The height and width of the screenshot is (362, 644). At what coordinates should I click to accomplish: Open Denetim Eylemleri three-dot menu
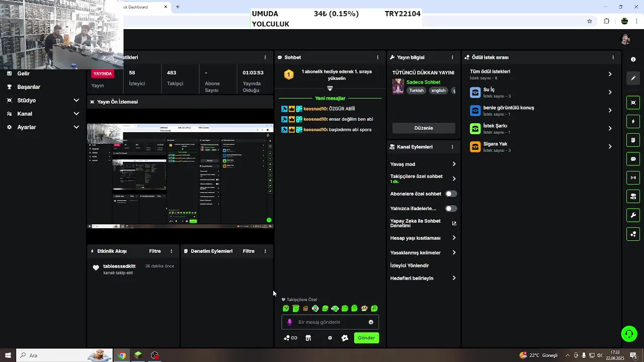click(x=265, y=251)
